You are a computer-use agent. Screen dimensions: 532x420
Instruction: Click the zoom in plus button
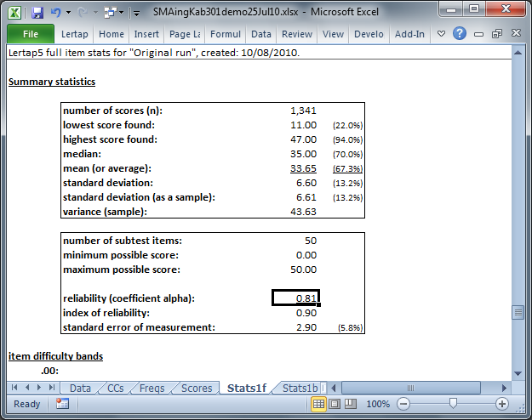click(502, 404)
